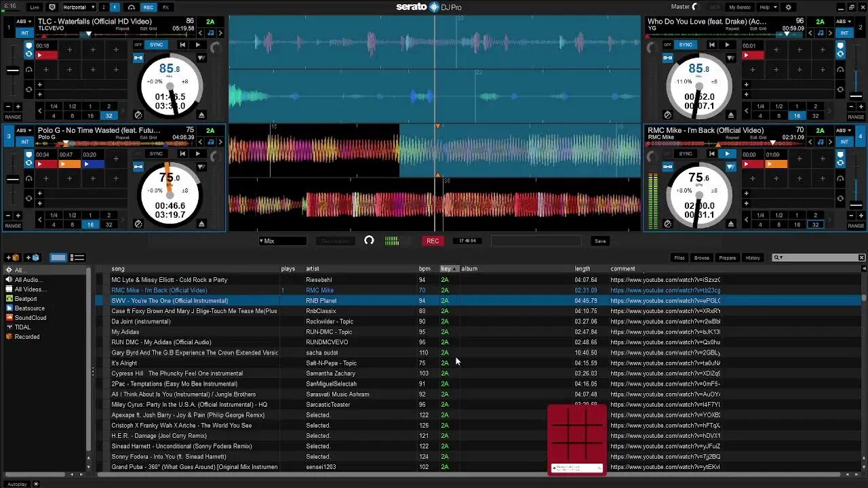This screenshot has width=868, height=488.
Task: Open the Help dropdown menu
Action: coord(767,7)
